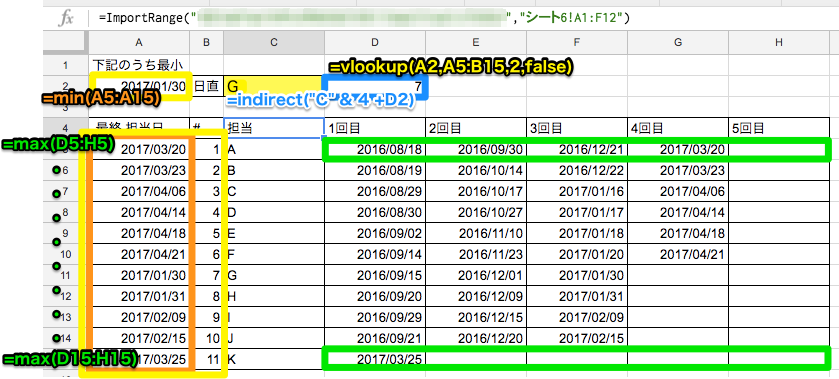Click the '日直' cell
This screenshot has width=839, height=379.
[x=207, y=86]
